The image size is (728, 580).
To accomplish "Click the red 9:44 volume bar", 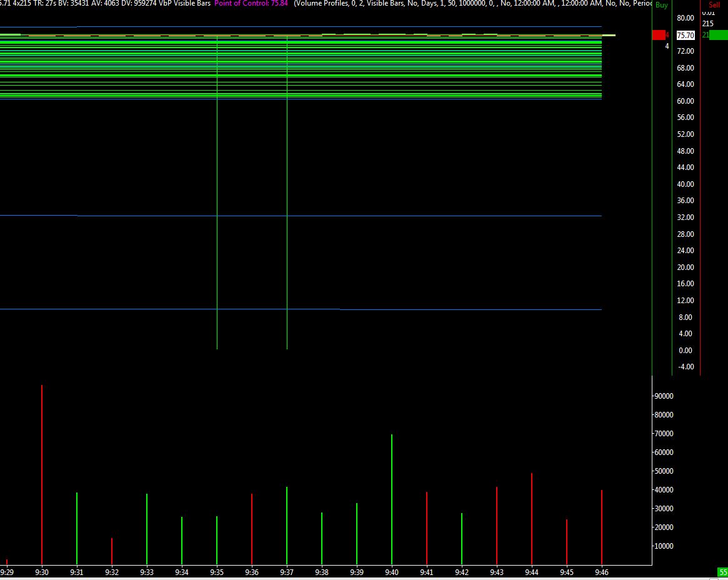I will (532, 519).
